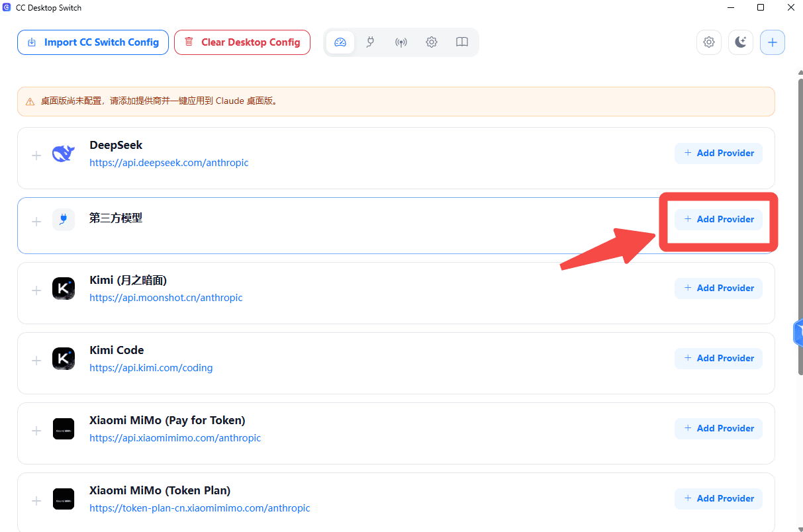Image resolution: width=803 pixels, height=532 pixels.
Task: Click the round settings gear button
Action: (709, 42)
